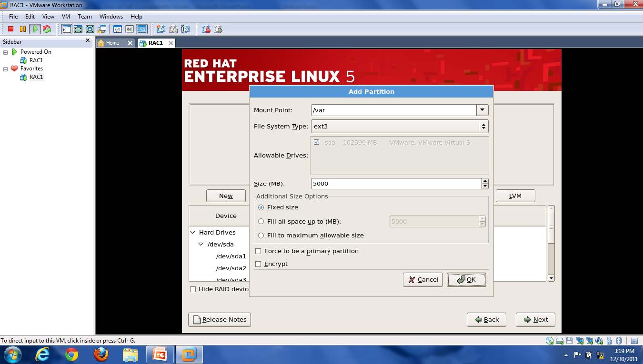This screenshot has height=364, width=643.
Task: Select Fill to maximum allowable size
Action: click(261, 235)
